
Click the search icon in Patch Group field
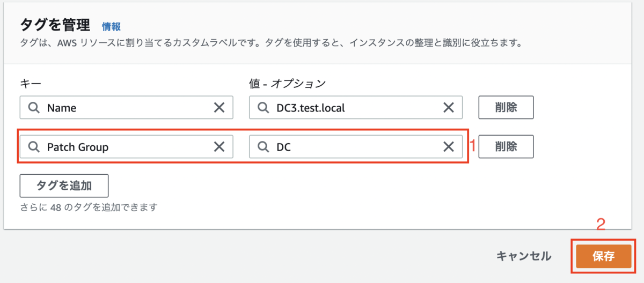click(34, 147)
